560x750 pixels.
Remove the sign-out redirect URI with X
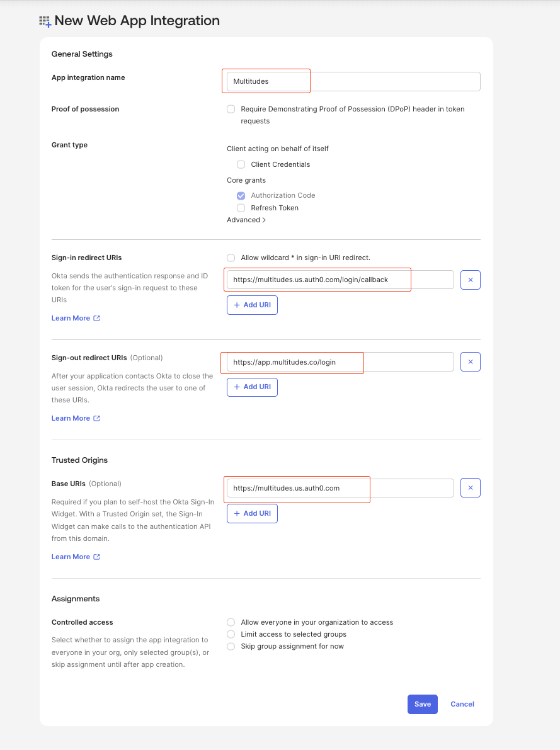click(470, 361)
